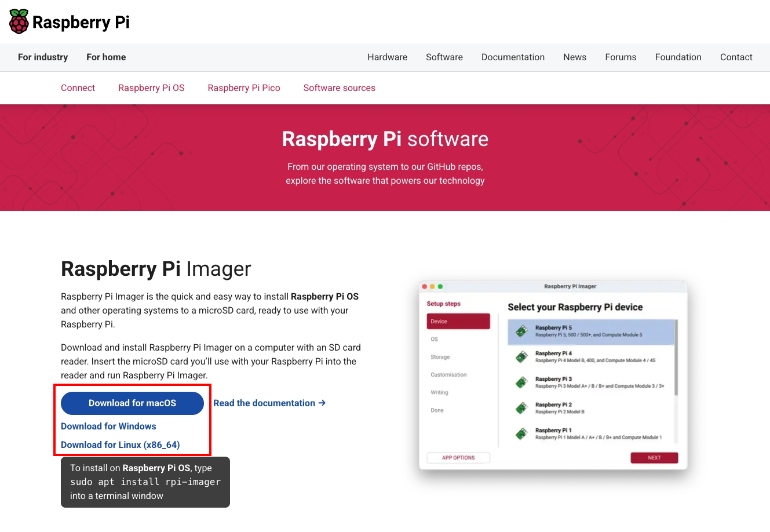Click the Imager app screenshot NEXT button
Image resolution: width=770 pixels, height=532 pixels.
pos(654,458)
